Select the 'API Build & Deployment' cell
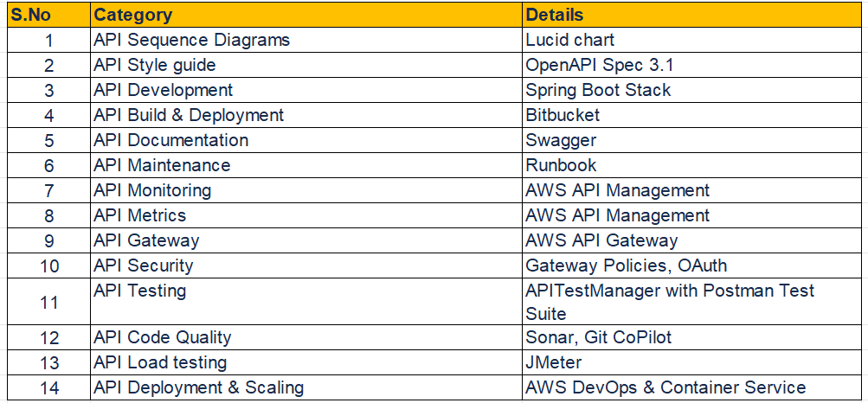Image resolution: width=868 pixels, height=403 pixels. [306, 115]
